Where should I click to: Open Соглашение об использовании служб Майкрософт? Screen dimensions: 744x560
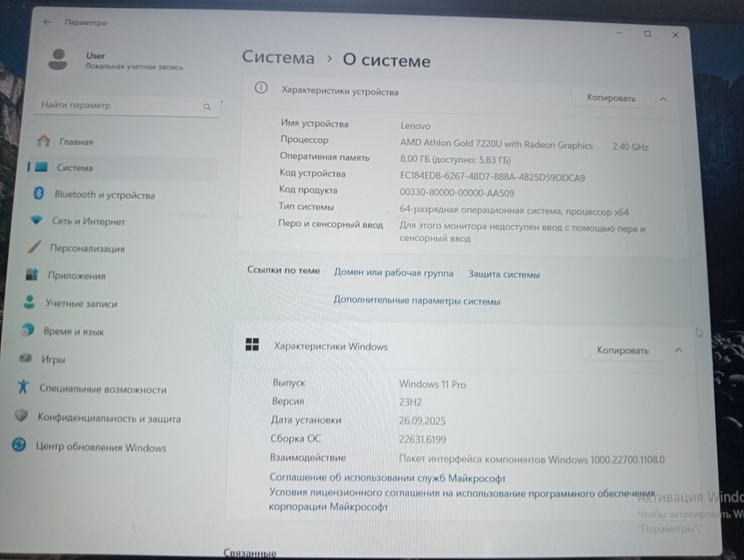click(388, 477)
